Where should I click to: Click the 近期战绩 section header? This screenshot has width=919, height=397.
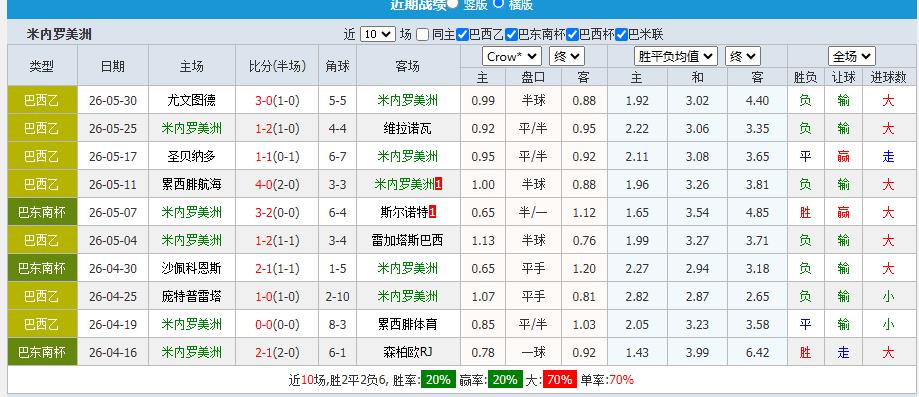point(418,4)
